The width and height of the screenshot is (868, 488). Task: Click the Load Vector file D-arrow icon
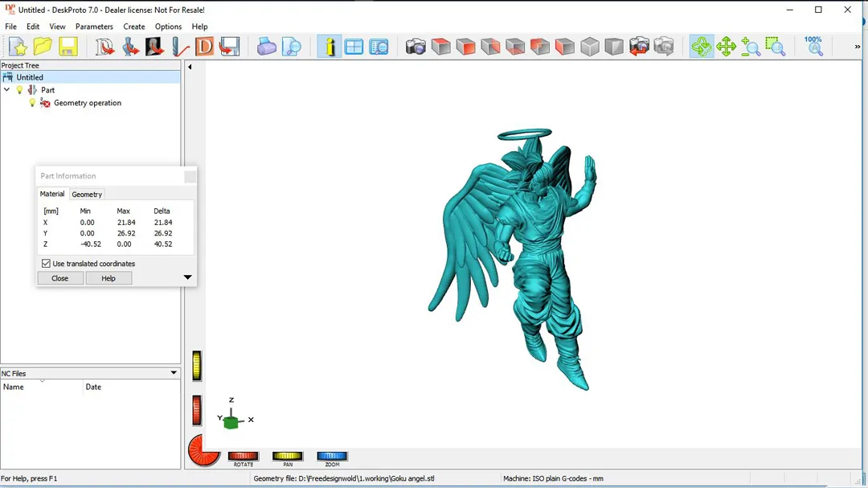104,47
